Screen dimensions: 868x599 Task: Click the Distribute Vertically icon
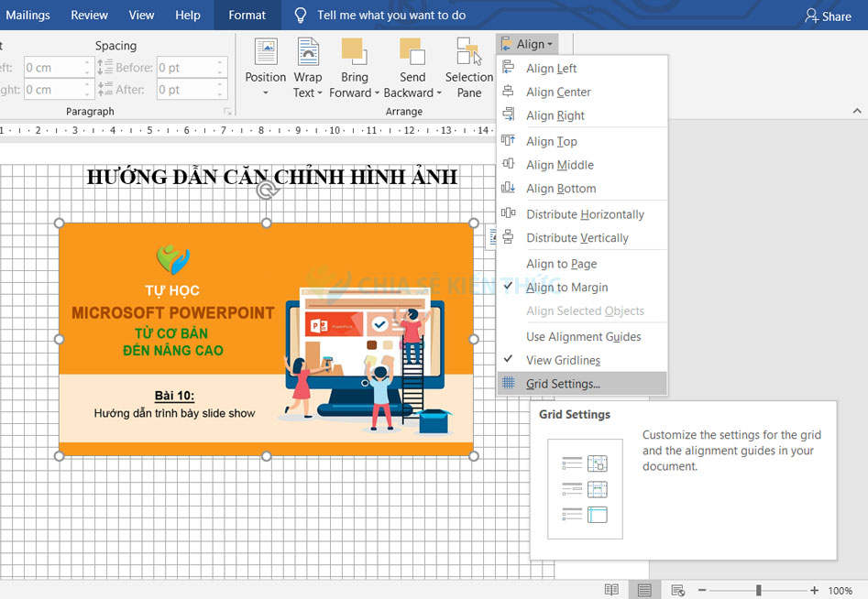(508, 237)
